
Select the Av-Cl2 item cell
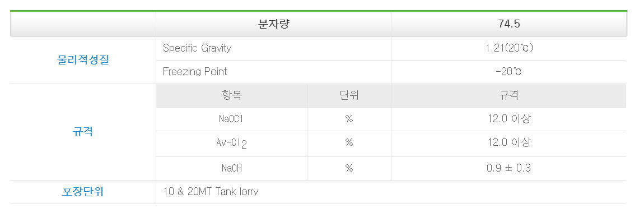coord(232,144)
